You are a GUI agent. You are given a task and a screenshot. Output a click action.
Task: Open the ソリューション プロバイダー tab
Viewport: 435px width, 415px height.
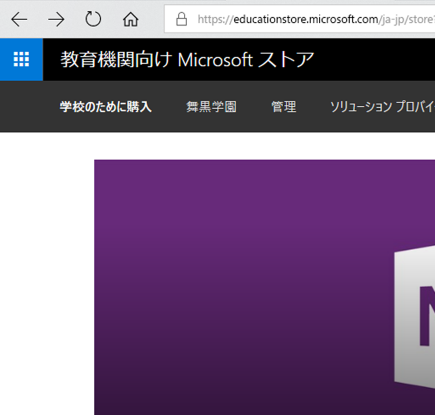[x=382, y=107]
